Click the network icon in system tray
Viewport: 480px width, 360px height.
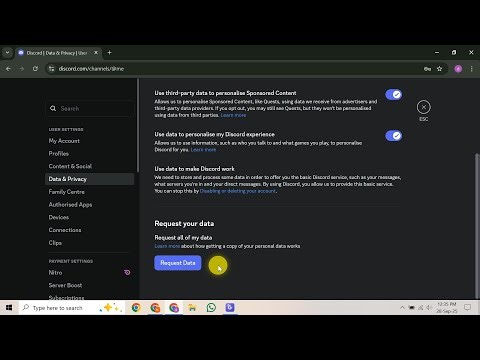click(421, 308)
